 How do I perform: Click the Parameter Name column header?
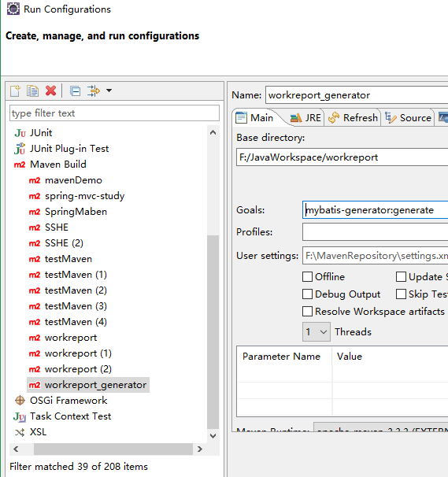(281, 357)
